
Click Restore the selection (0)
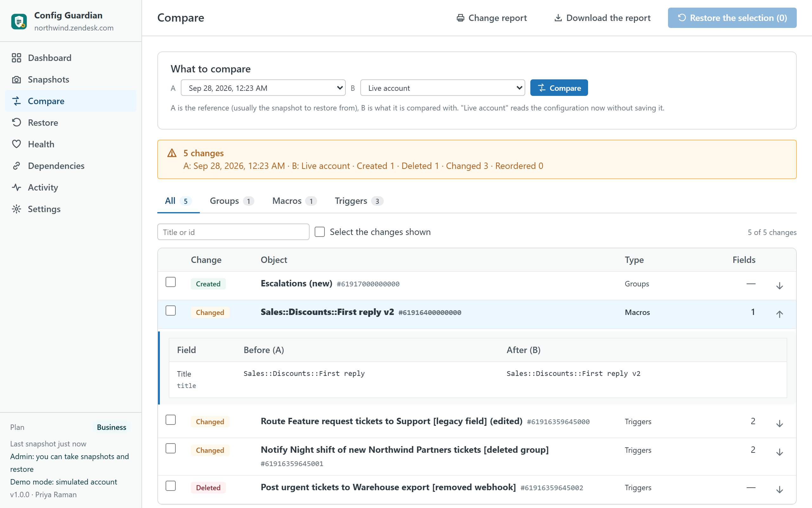732,18
